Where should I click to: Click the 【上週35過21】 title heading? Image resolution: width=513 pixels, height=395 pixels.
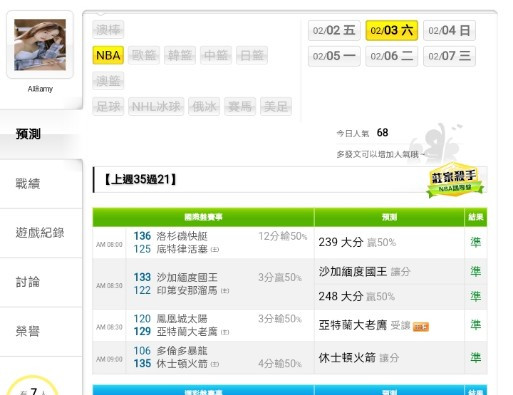[x=140, y=180]
